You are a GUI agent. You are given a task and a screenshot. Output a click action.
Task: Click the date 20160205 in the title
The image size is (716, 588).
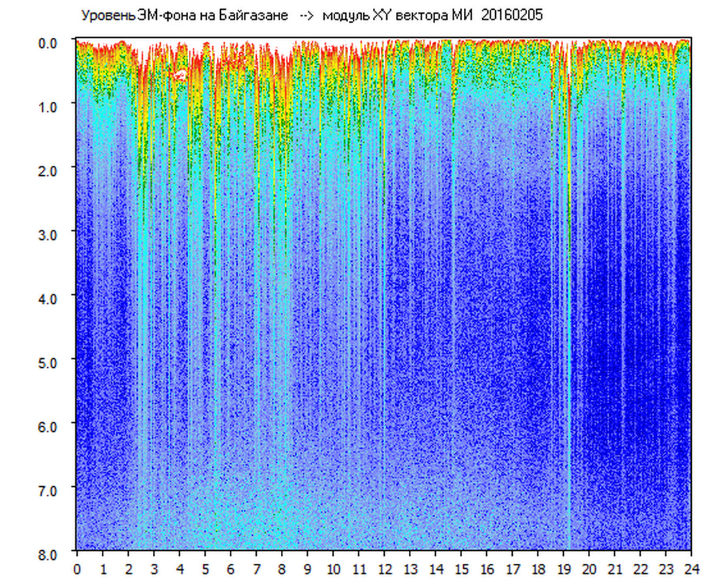(512, 16)
